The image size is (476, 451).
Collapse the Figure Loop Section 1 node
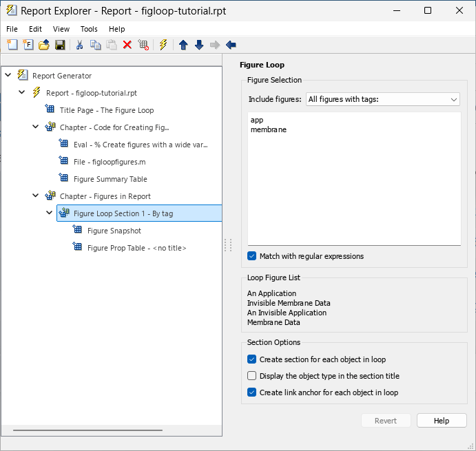tap(49, 213)
